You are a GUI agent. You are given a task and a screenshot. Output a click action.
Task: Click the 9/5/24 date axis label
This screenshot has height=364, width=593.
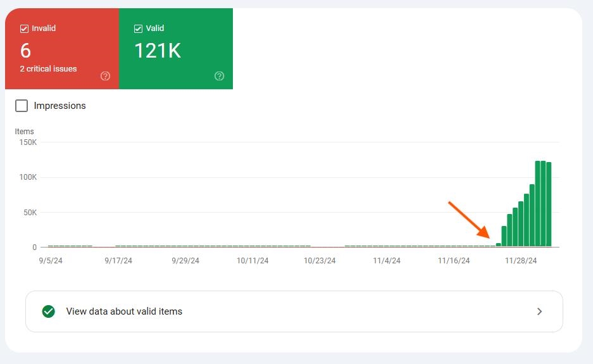pos(51,261)
